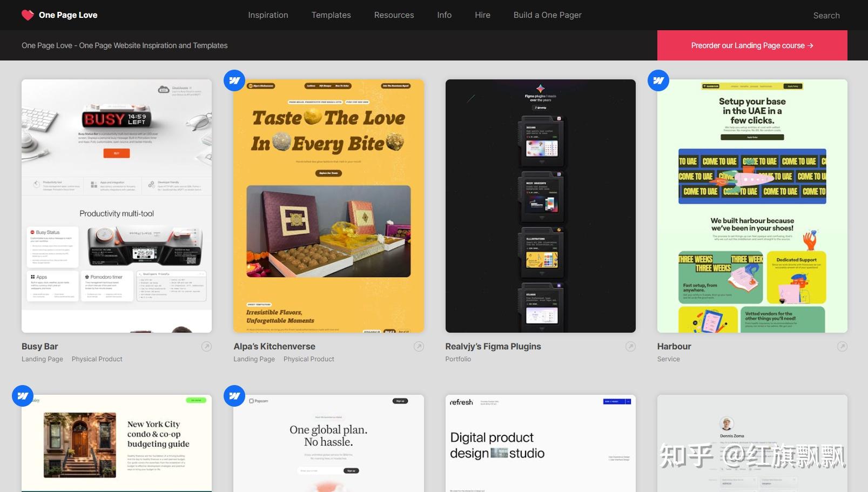Open the Resources menu

coord(394,15)
